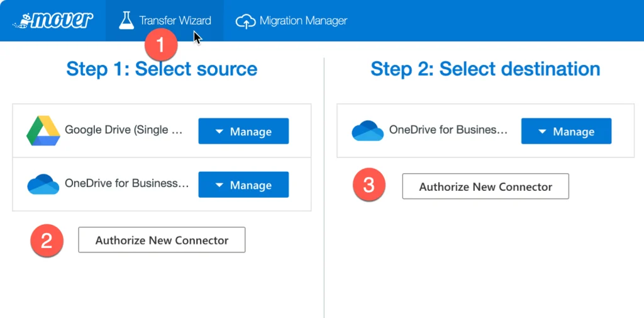This screenshot has height=318, width=644.
Task: Click the red number 2 badge
Action: tap(46, 240)
